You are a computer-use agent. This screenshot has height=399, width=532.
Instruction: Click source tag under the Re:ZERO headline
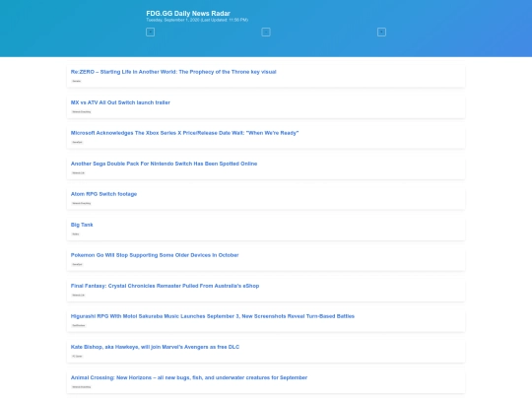(76, 81)
